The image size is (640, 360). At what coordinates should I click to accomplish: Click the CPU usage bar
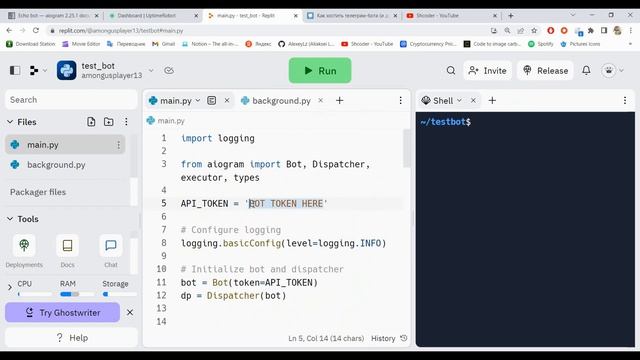[35, 294]
